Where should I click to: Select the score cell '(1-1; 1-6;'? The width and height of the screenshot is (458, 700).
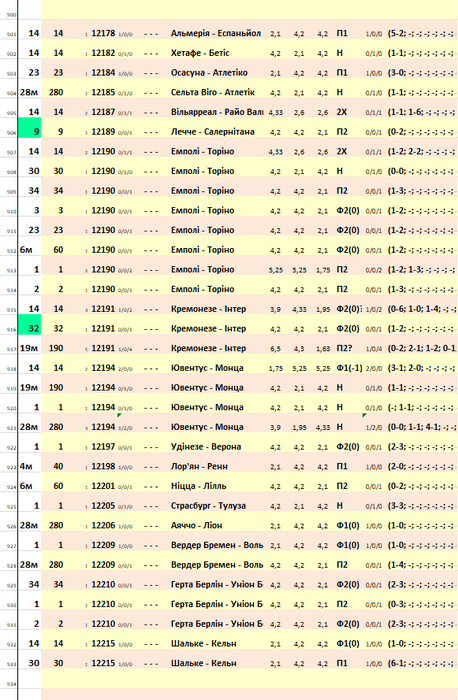pos(422,112)
